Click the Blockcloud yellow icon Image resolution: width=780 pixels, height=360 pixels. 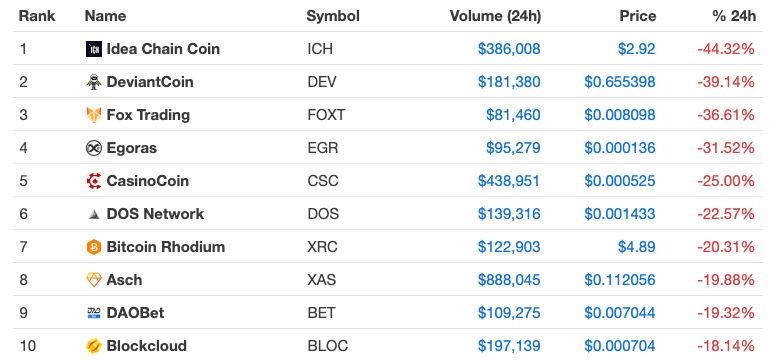tap(94, 346)
